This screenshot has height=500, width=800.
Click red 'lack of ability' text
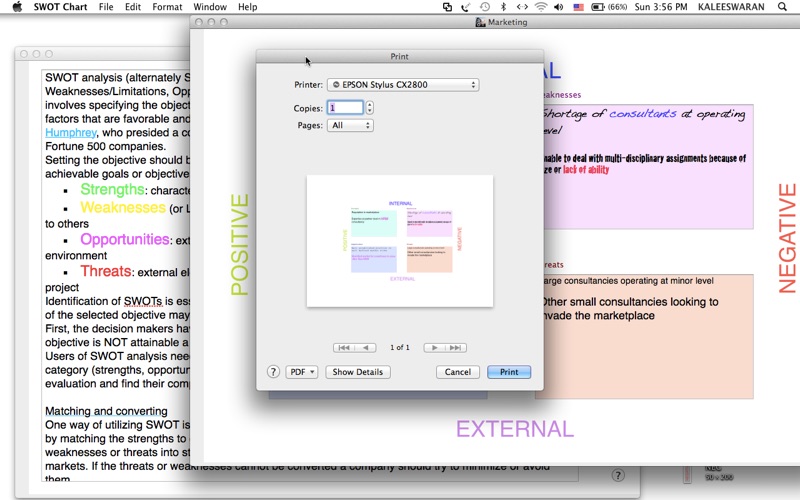586,170
